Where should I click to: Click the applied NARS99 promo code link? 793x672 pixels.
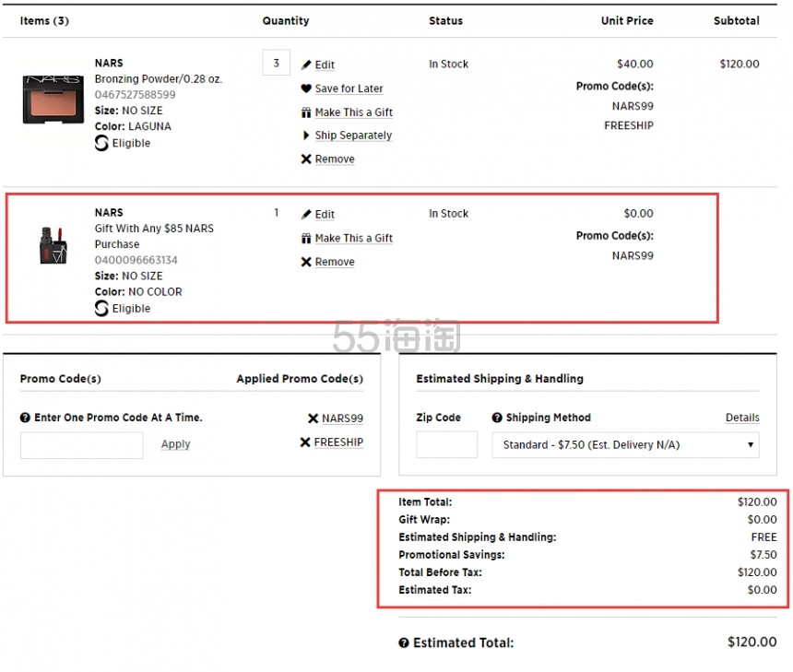click(x=342, y=419)
